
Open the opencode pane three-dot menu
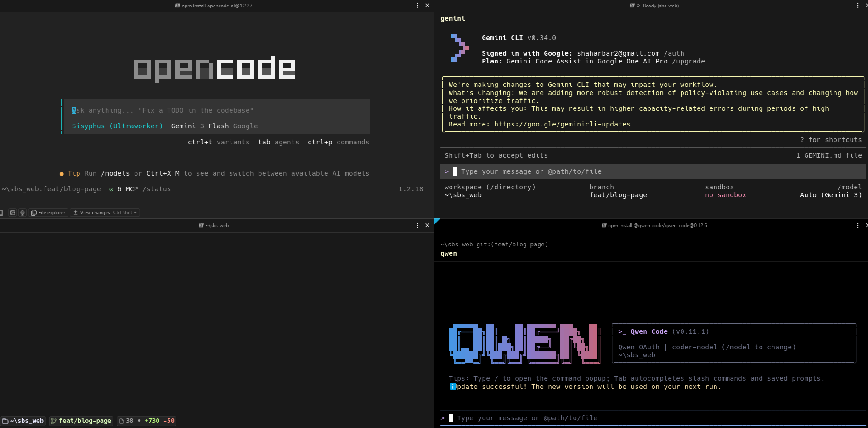417,6
